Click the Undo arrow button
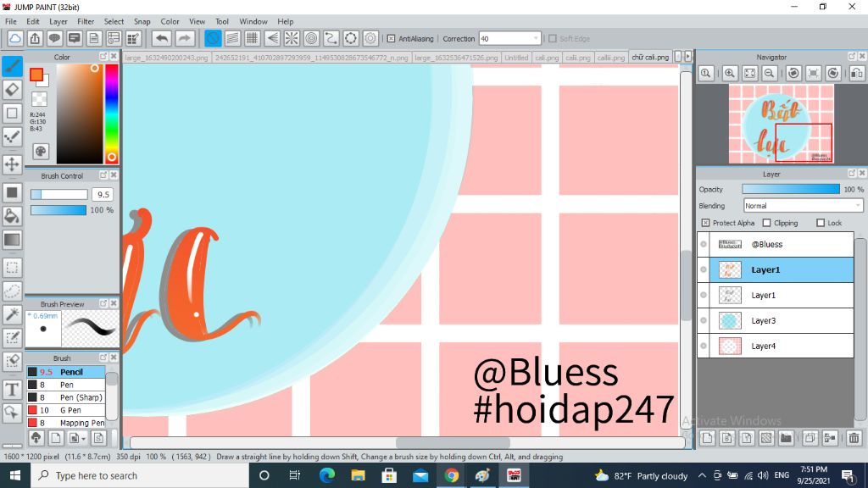Image resolution: width=868 pixels, height=488 pixels. [x=162, y=38]
